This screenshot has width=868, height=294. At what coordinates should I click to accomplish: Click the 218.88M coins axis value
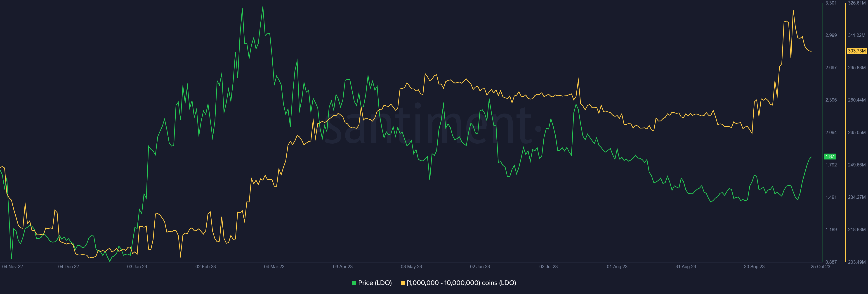tap(856, 230)
